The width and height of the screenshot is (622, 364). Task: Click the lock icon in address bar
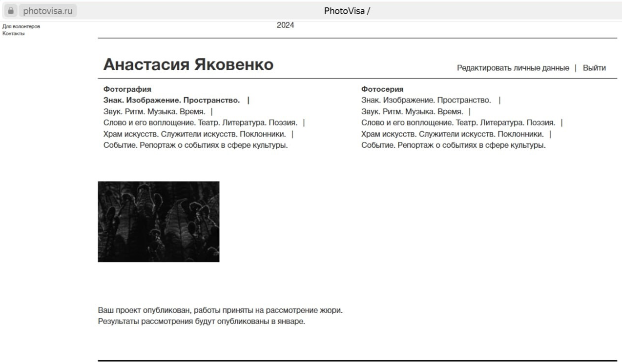click(x=11, y=11)
